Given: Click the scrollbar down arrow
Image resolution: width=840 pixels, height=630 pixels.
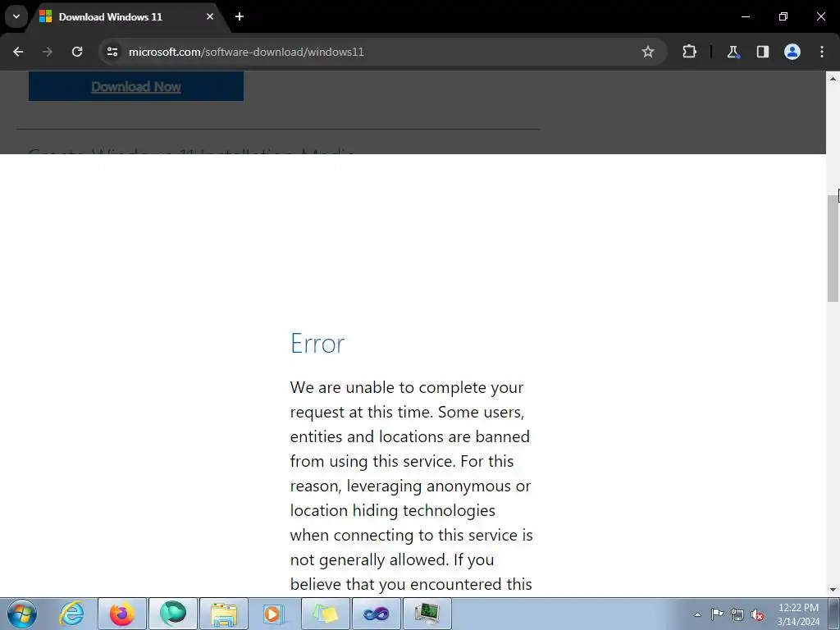Looking at the screenshot, I should (833, 590).
